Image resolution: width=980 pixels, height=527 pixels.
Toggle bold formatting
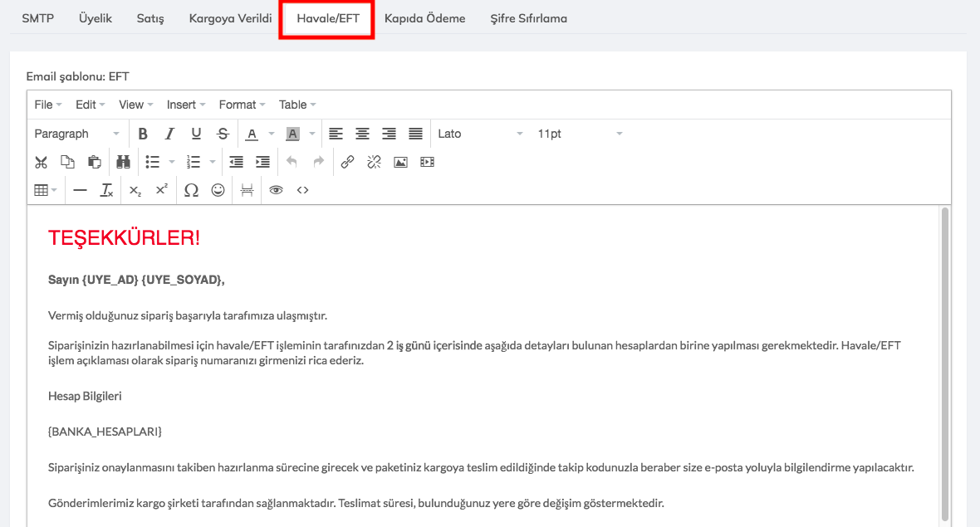click(x=142, y=133)
